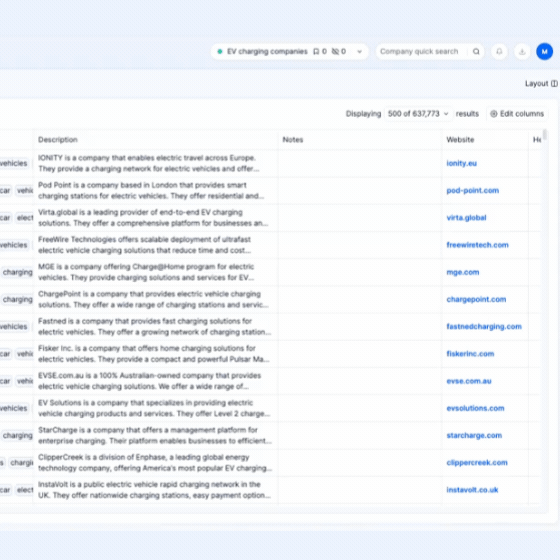This screenshot has height=560, width=560.
Task: Click the bookmark count icon
Action: coord(316,51)
